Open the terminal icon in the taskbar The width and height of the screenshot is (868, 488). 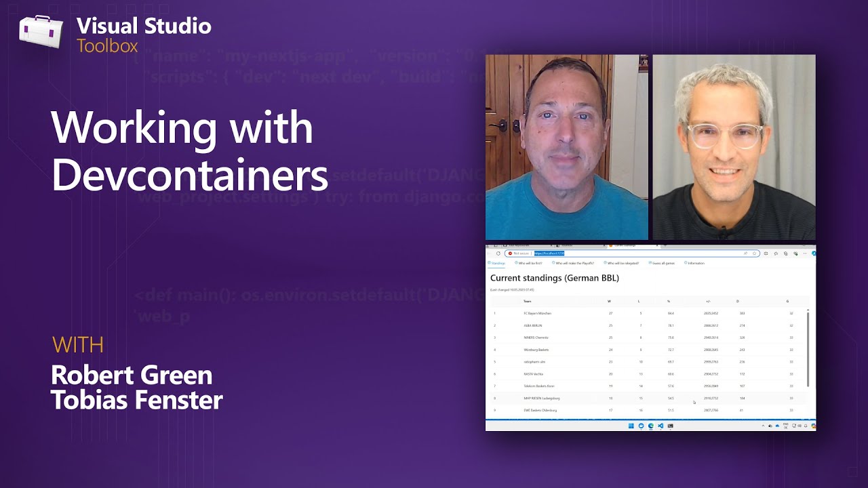670,426
